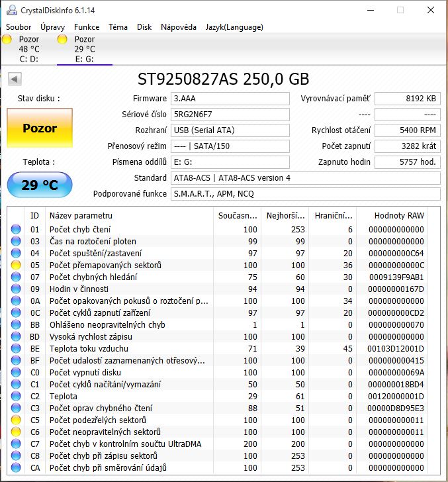Image resolution: width=448 pixels, height=482 pixels.
Task: Click blue status orb for attribute C8
Action: pos(16,456)
